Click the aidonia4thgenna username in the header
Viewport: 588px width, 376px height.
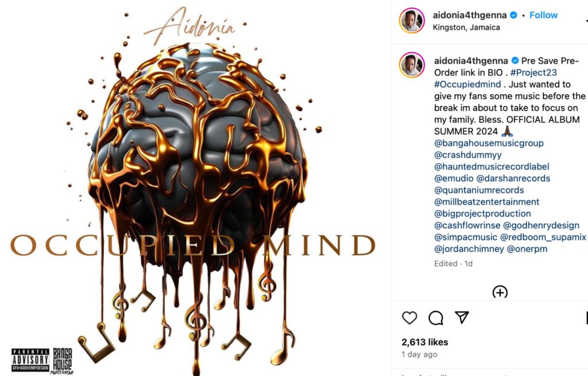[470, 15]
